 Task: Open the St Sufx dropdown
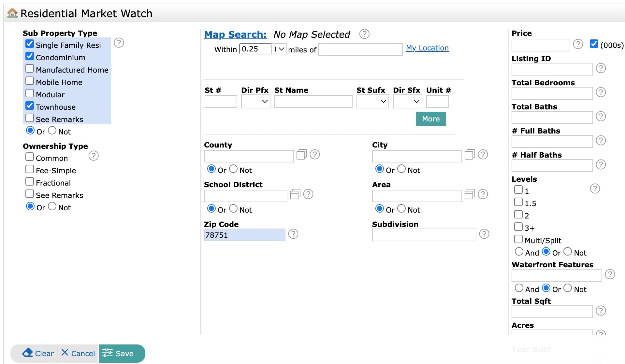point(372,102)
